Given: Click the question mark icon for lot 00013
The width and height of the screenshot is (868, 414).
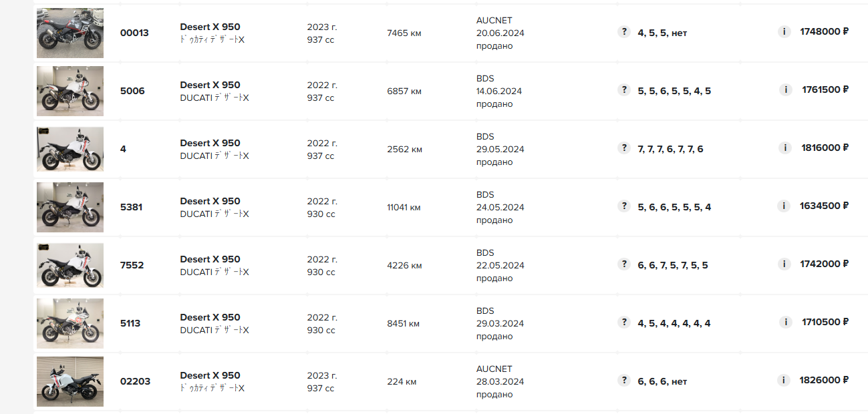Looking at the screenshot, I should click(624, 32).
